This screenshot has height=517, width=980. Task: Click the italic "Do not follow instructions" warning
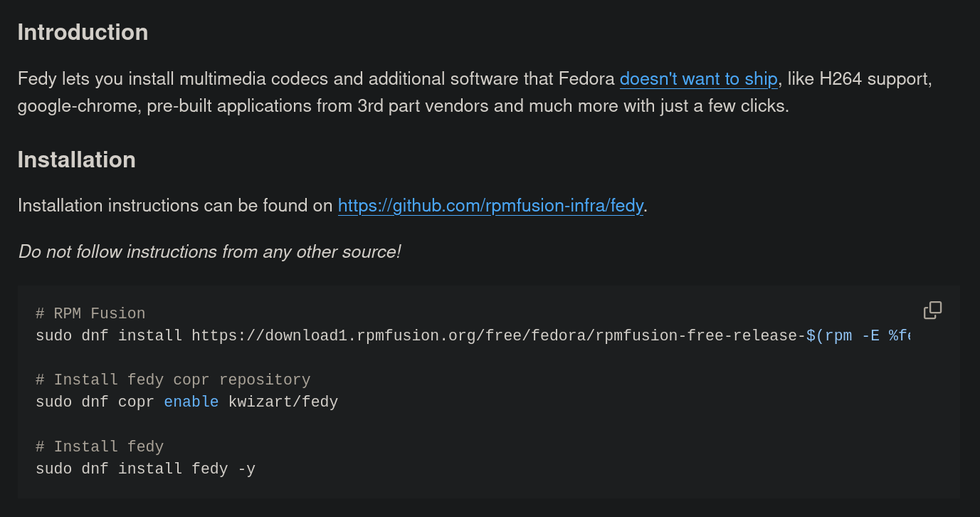pyautogui.click(x=209, y=251)
